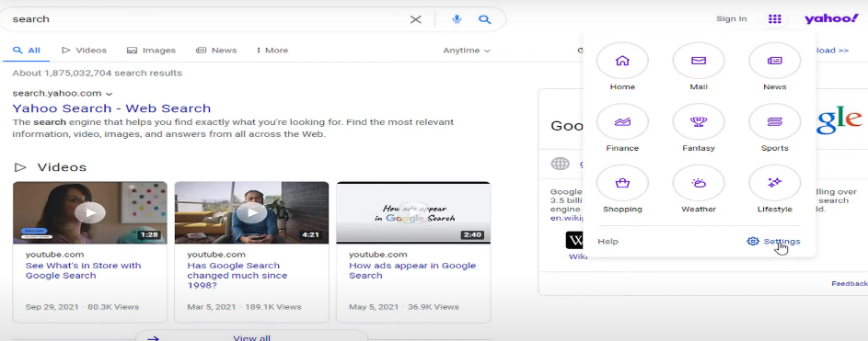Viewport: 868px width, 341px height.
Task: Play the 1:28 video thumbnail
Action: pyautogui.click(x=89, y=212)
